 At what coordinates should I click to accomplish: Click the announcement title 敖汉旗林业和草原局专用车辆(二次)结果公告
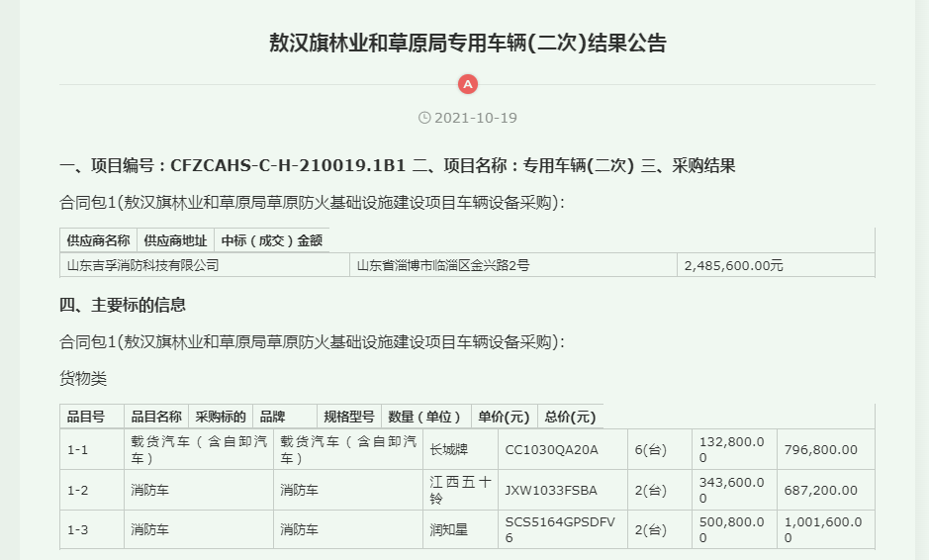pyautogui.click(x=468, y=44)
